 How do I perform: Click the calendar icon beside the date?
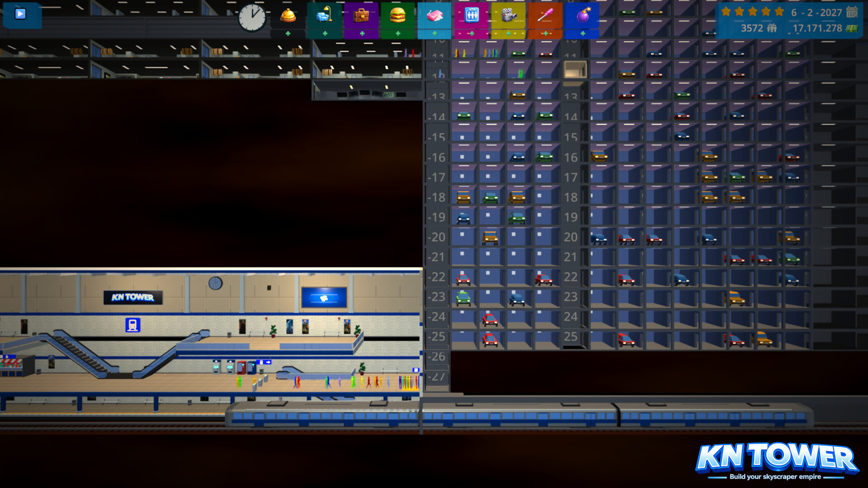click(x=852, y=12)
